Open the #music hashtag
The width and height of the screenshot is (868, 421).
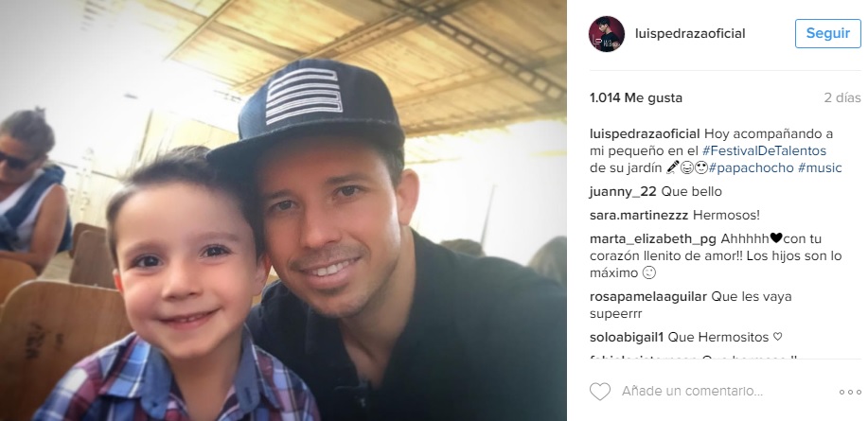point(820,167)
